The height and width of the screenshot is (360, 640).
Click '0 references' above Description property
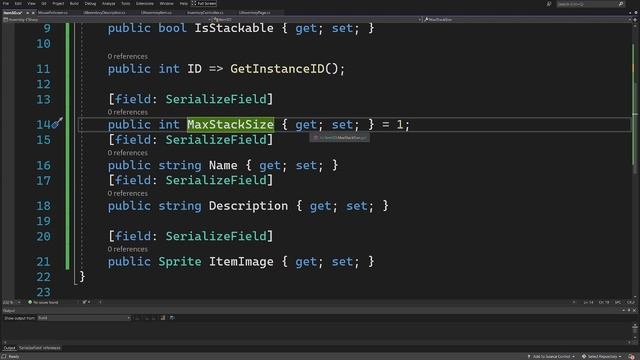click(x=127, y=193)
